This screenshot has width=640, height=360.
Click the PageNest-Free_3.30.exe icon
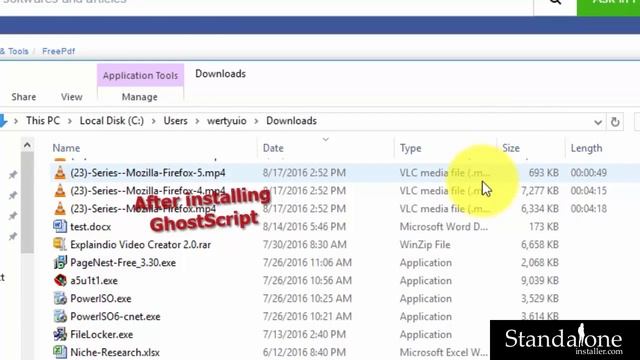pyautogui.click(x=60, y=262)
